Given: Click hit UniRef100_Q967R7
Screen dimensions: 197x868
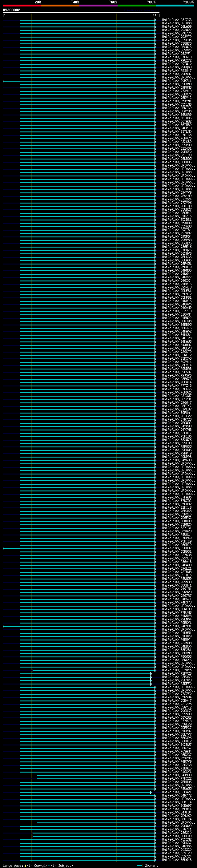Looking at the screenshot, I should click(x=177, y=595).
